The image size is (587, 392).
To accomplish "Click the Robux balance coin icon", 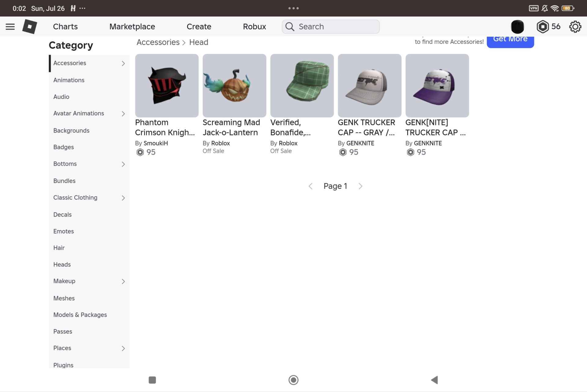I will coord(543,27).
